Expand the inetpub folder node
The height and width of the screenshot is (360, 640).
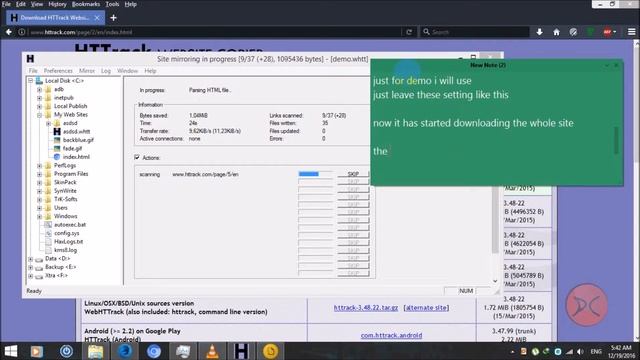(40, 98)
